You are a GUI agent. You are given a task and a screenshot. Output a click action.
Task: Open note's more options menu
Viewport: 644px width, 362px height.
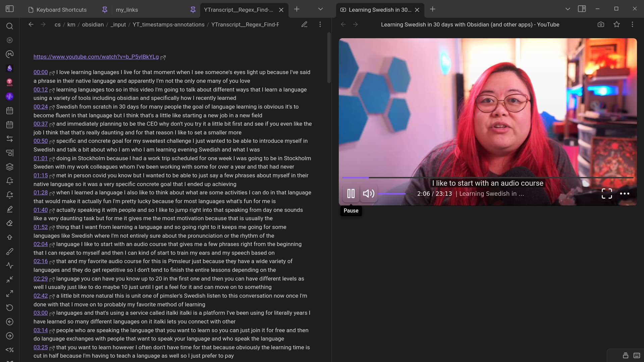(320, 24)
